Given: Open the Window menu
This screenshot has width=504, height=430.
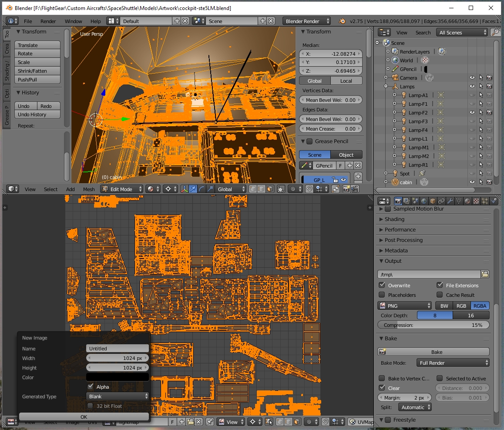Looking at the screenshot, I should [73, 21].
